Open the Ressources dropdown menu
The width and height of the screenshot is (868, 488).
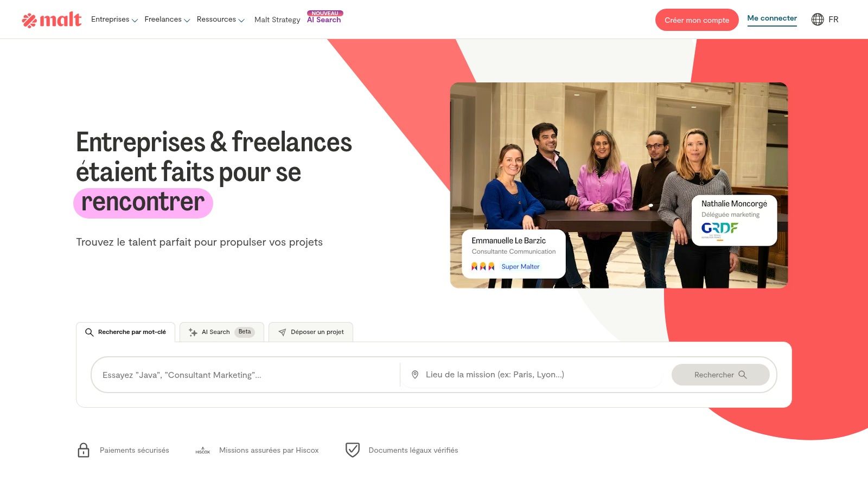(x=221, y=20)
